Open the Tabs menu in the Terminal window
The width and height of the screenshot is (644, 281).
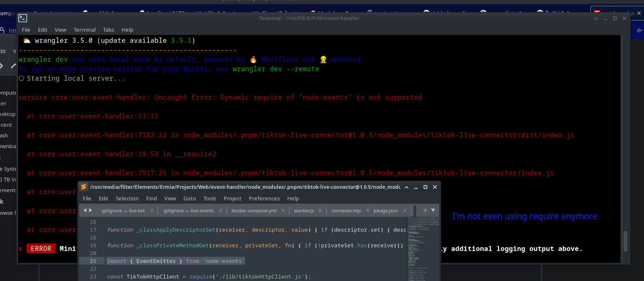pyautogui.click(x=108, y=30)
